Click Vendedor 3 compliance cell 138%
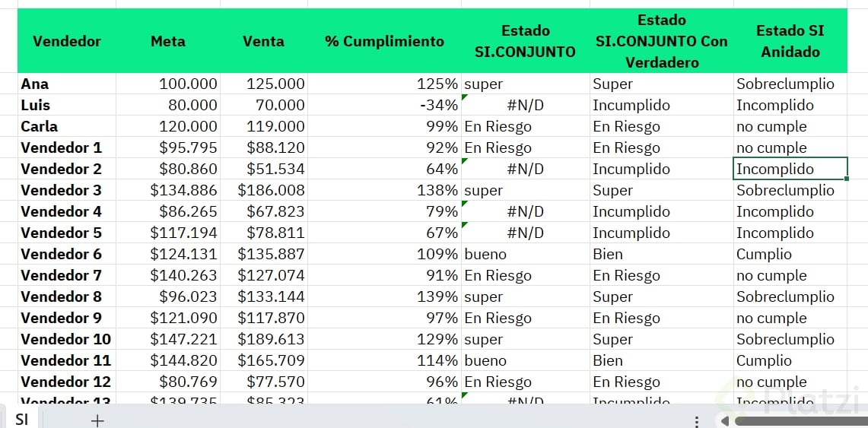The width and height of the screenshot is (868, 428). (x=384, y=190)
